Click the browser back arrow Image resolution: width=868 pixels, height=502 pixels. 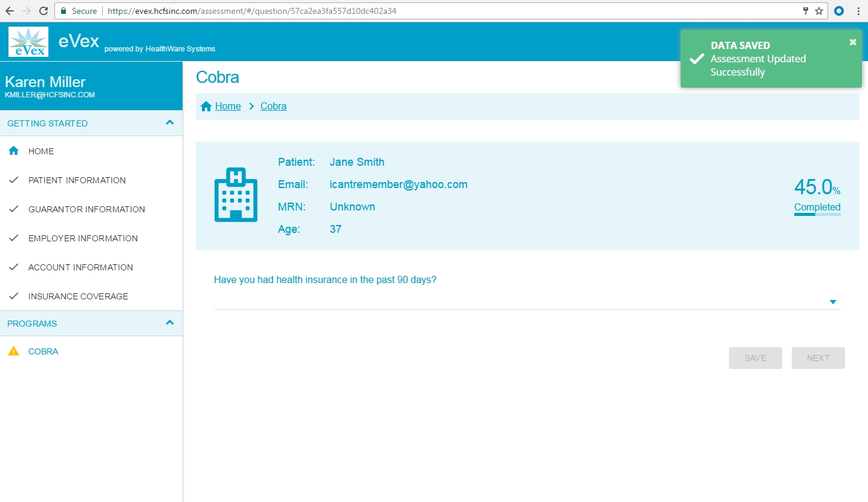(10, 11)
